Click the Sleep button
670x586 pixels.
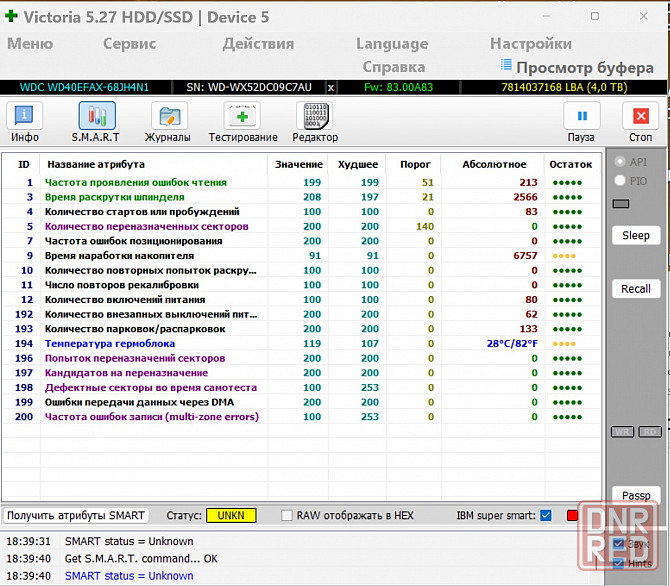coord(636,236)
